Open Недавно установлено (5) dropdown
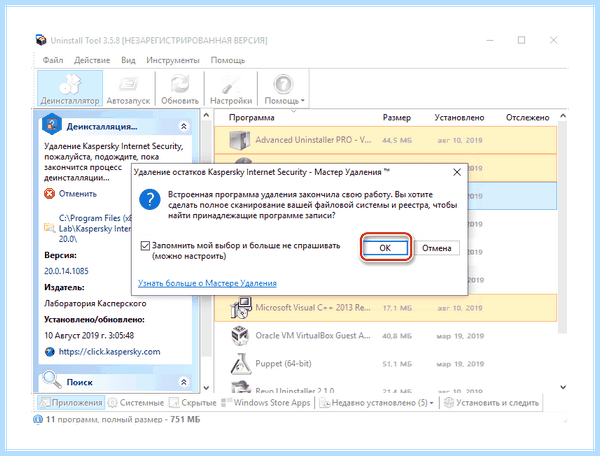 pos(376,402)
